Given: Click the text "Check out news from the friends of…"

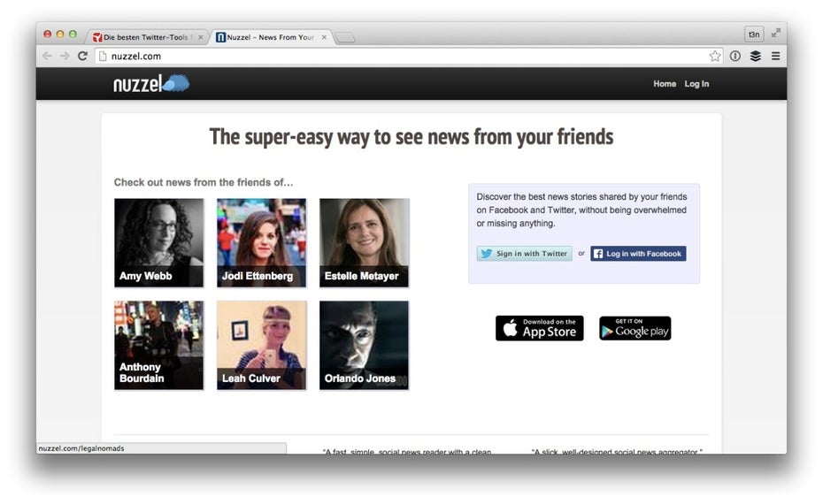Looking at the screenshot, I should [x=204, y=182].
